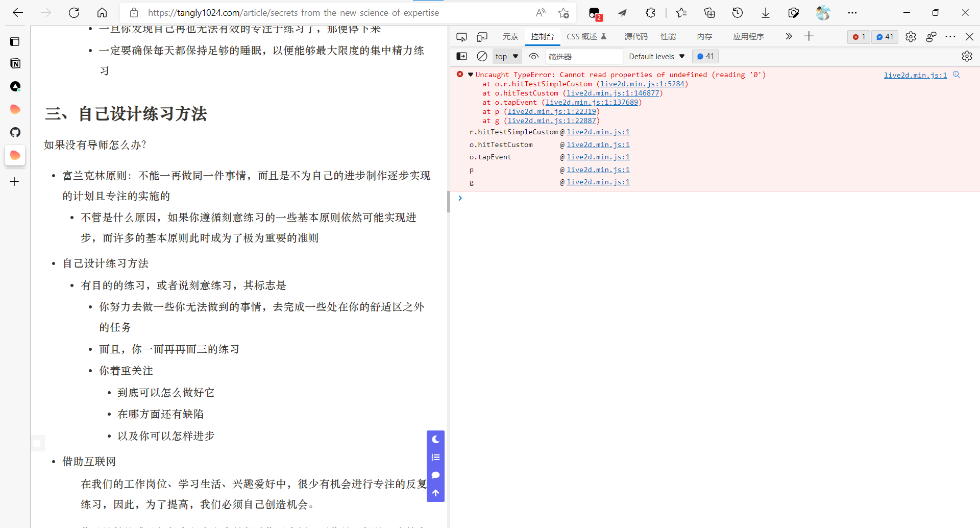Clear the console output
This screenshot has width=980, height=528.
tap(482, 56)
